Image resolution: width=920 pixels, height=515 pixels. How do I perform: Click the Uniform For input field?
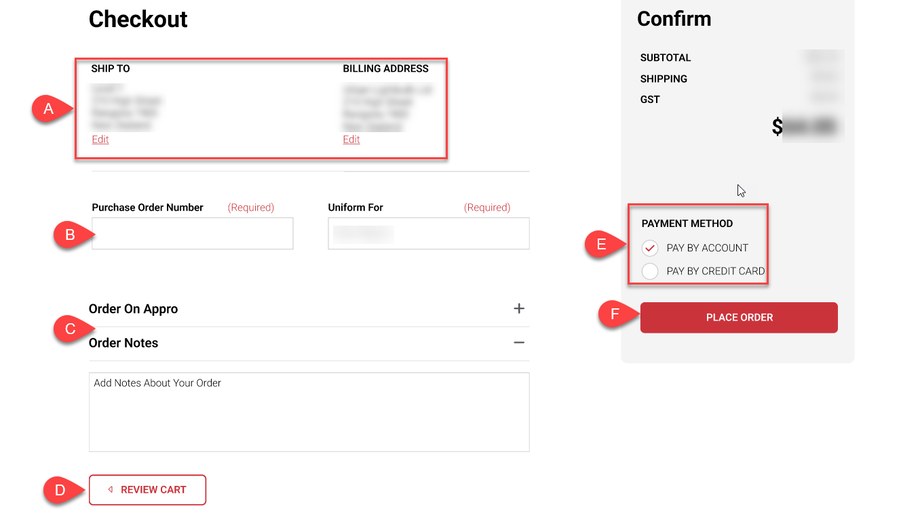(428, 234)
